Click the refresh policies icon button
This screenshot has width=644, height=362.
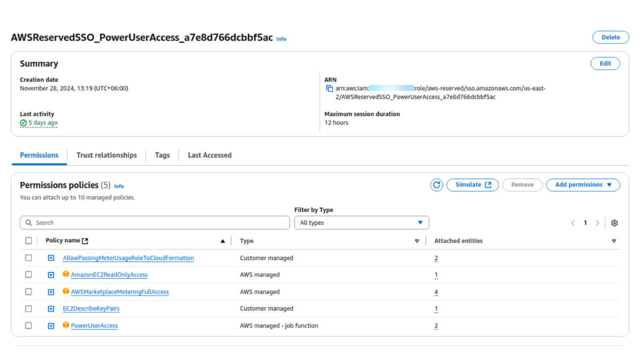436,185
